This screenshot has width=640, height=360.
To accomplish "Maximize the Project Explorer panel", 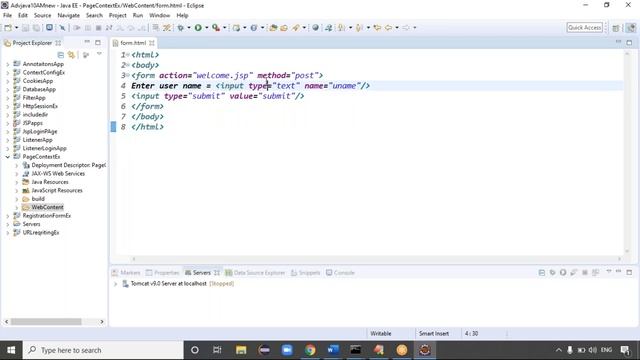I will pyautogui.click(x=98, y=42).
